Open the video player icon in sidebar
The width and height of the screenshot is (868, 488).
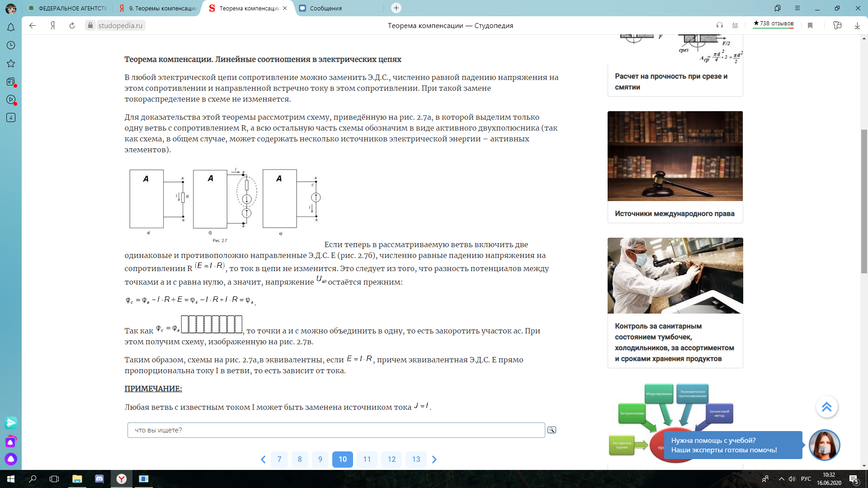[x=11, y=99]
